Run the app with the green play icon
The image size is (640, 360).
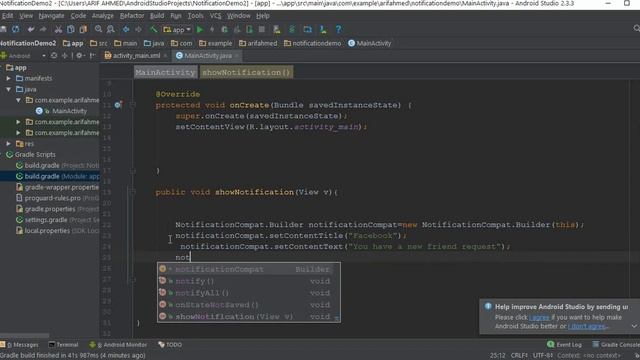(200, 29)
